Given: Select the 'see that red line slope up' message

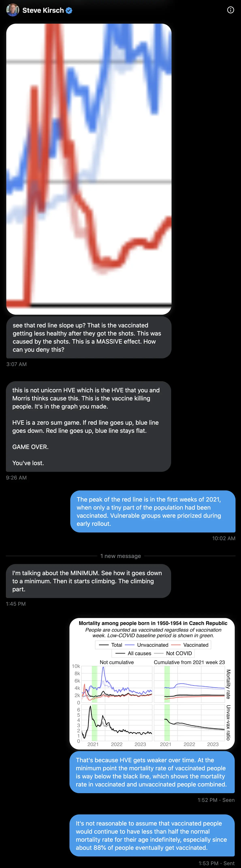Looking at the screenshot, I should click(x=89, y=337).
